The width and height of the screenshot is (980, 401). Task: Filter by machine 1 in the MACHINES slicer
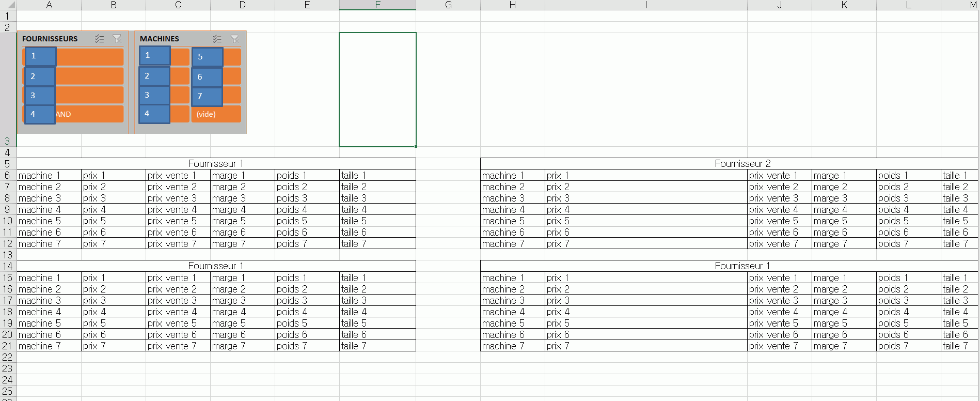[x=164, y=56]
